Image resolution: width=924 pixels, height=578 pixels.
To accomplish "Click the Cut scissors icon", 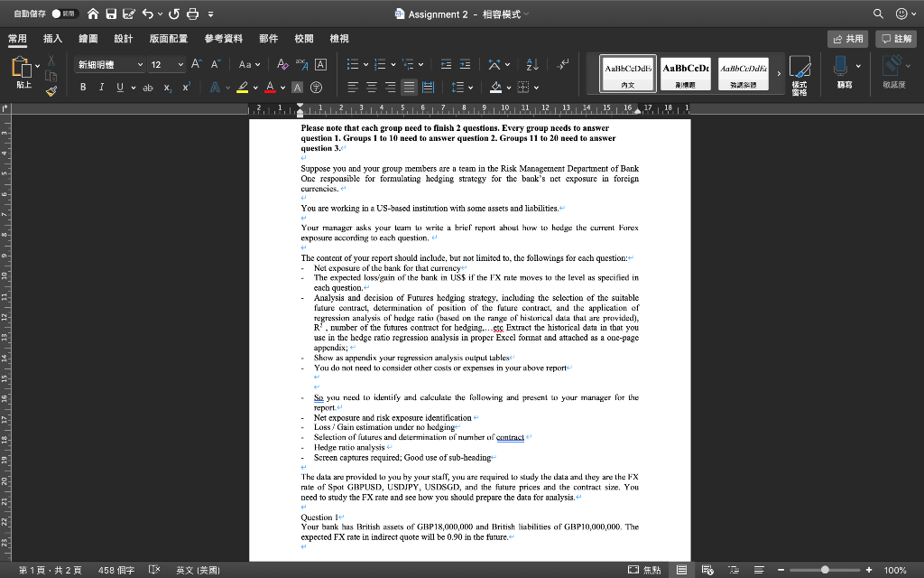I will [51, 61].
